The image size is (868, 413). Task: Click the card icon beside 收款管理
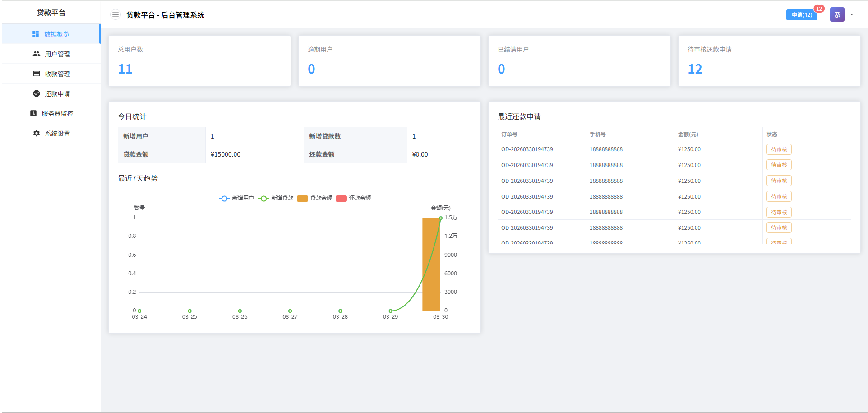click(x=37, y=74)
